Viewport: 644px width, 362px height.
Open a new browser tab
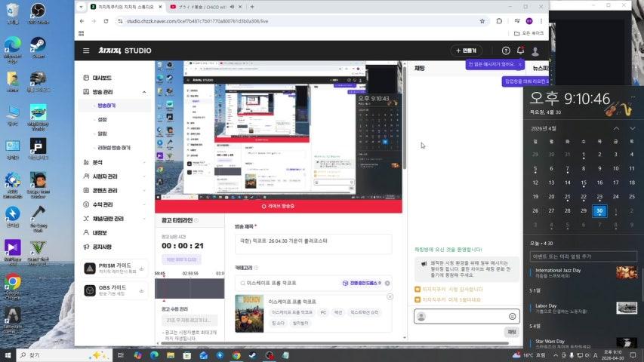click(x=252, y=7)
